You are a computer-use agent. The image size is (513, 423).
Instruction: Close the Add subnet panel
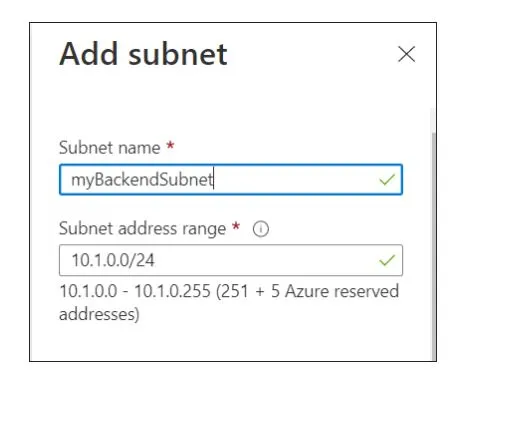click(406, 54)
